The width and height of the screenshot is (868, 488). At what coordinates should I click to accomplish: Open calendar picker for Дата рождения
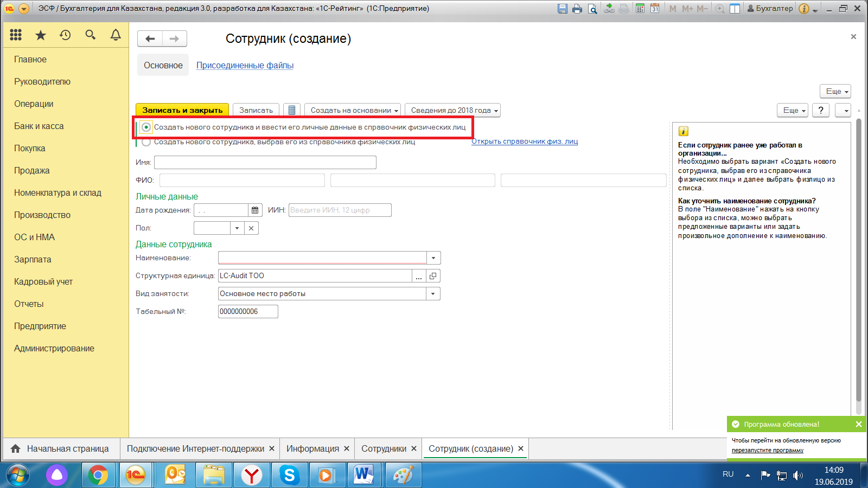[x=255, y=210]
